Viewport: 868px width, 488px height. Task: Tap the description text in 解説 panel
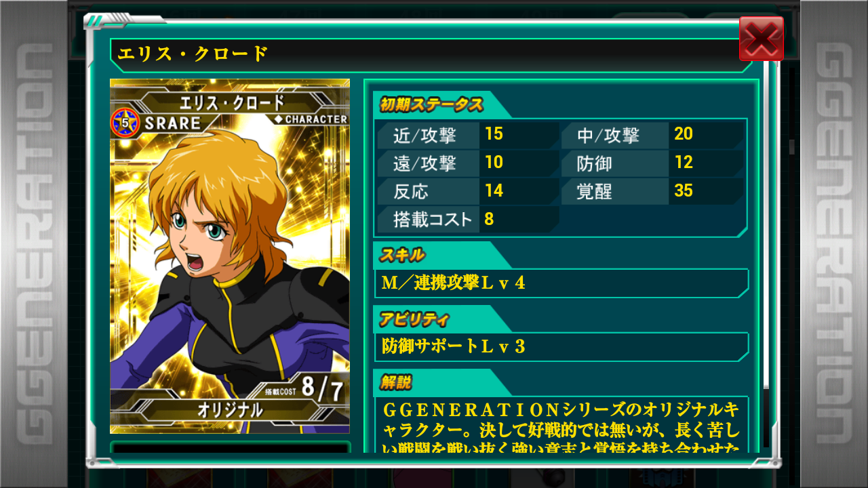[x=561, y=428]
